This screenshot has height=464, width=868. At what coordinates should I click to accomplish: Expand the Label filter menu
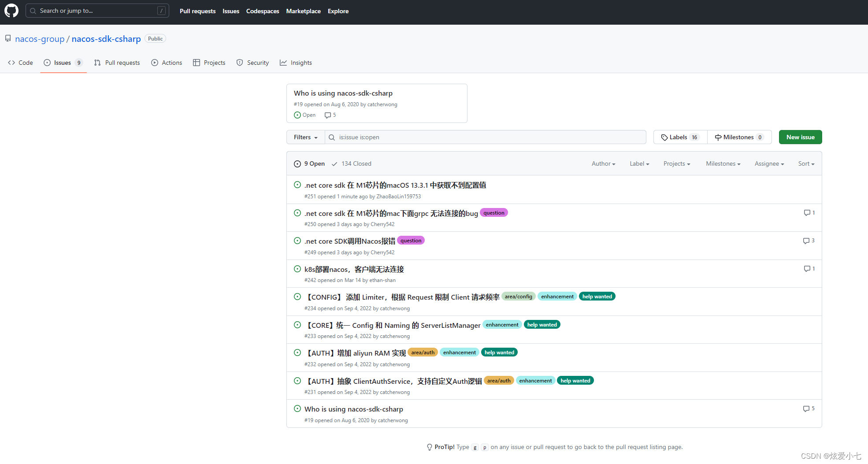point(639,164)
